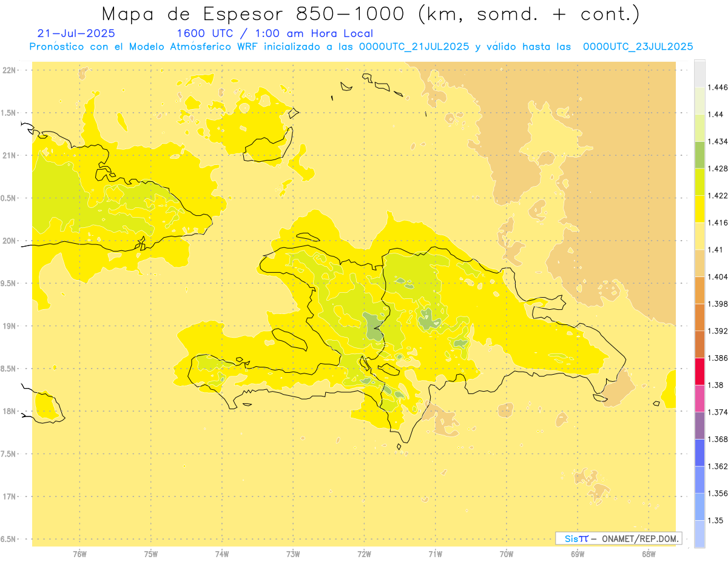Screen dimensions: 728x562
Task: Click the '72W' longitude label
Action: (x=364, y=554)
